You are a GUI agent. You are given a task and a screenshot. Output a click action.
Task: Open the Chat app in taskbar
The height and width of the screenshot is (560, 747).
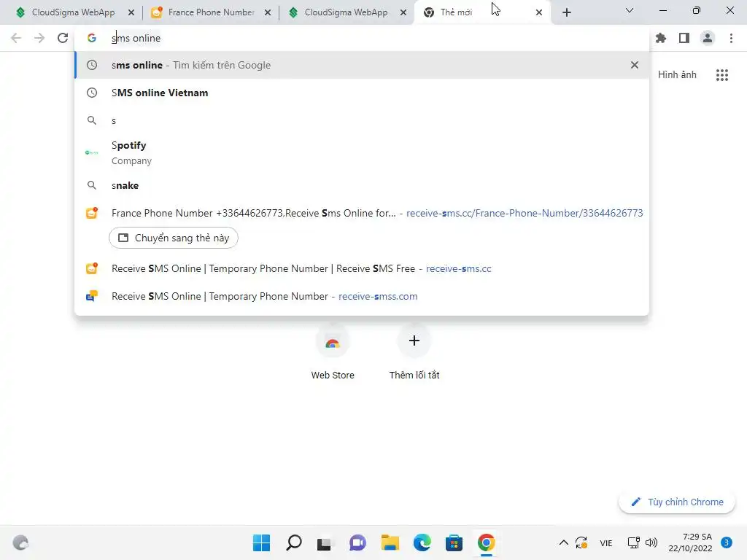point(357,542)
